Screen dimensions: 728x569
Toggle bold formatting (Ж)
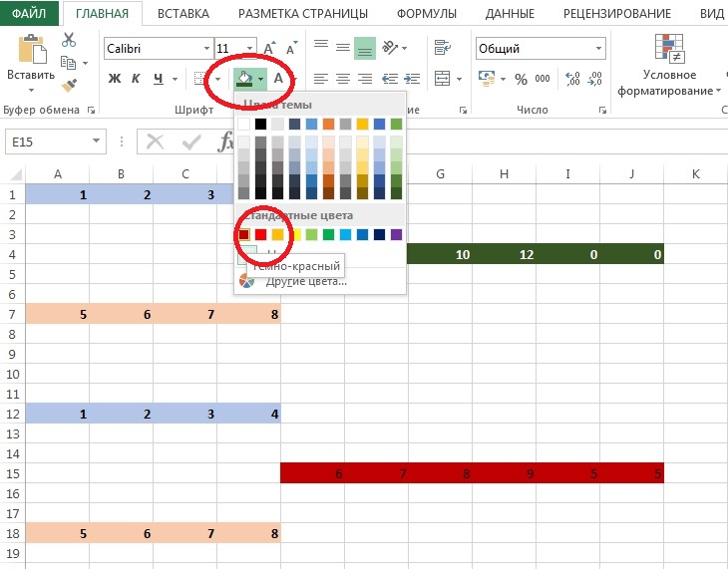pyautogui.click(x=114, y=79)
